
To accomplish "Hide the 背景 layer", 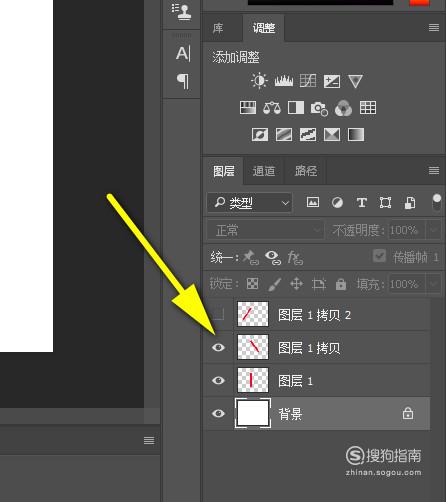I will coord(218,413).
